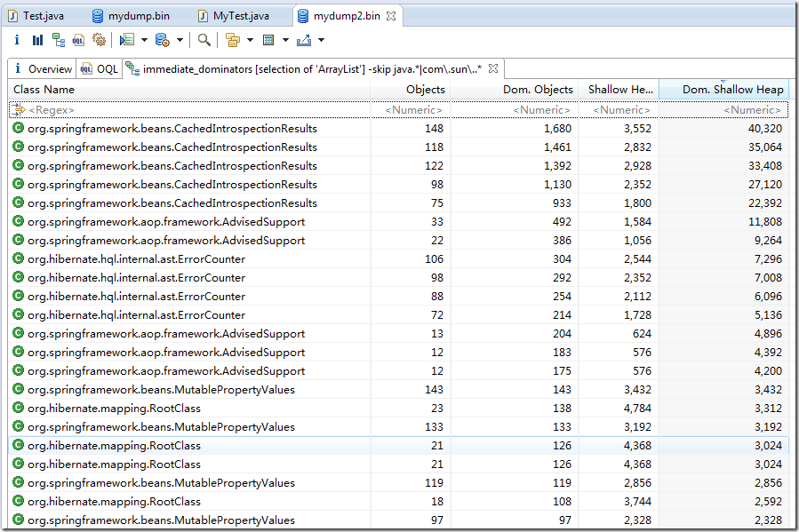Expand the Calculate Retained Size dropdown arrow
The width and height of the screenshot is (799, 532).
click(x=285, y=40)
